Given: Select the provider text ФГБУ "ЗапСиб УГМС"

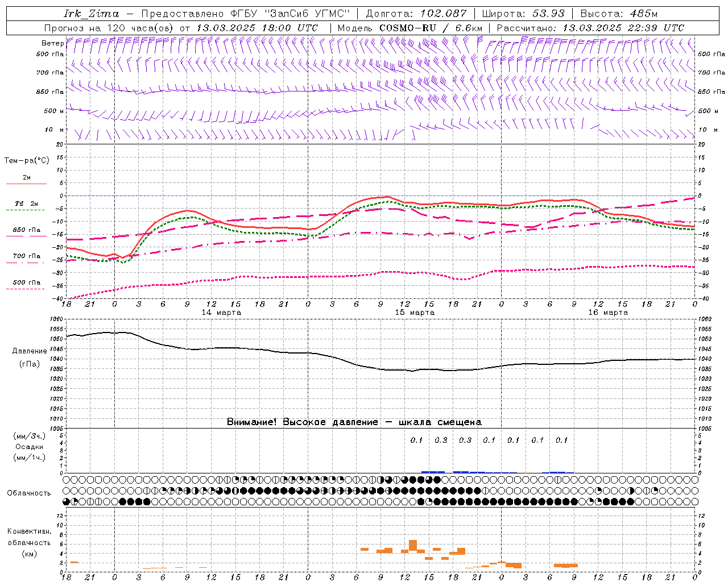Looking at the screenshot, I should point(290,14).
